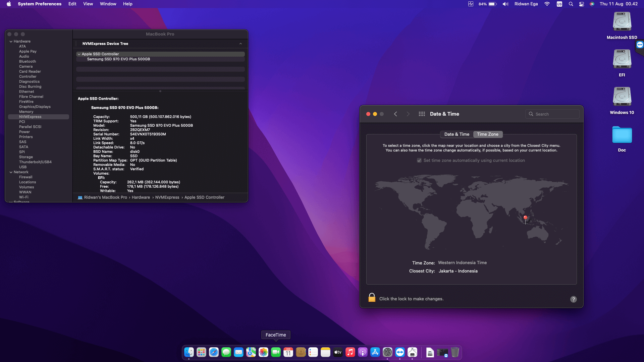Open Safari from the Dock
The height and width of the screenshot is (362, 644).
click(214, 352)
